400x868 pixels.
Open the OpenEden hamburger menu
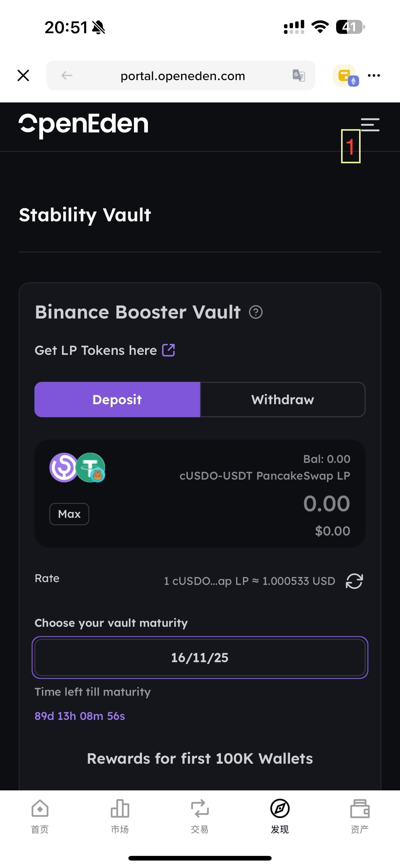click(370, 125)
